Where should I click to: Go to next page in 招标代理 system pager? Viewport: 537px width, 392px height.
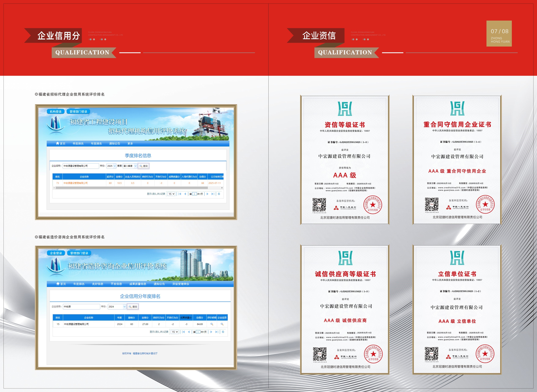click(x=207, y=194)
